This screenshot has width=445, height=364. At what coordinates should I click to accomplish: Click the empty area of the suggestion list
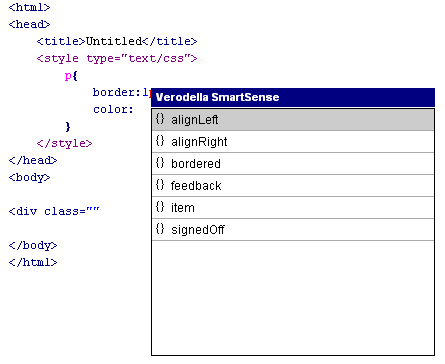293,298
